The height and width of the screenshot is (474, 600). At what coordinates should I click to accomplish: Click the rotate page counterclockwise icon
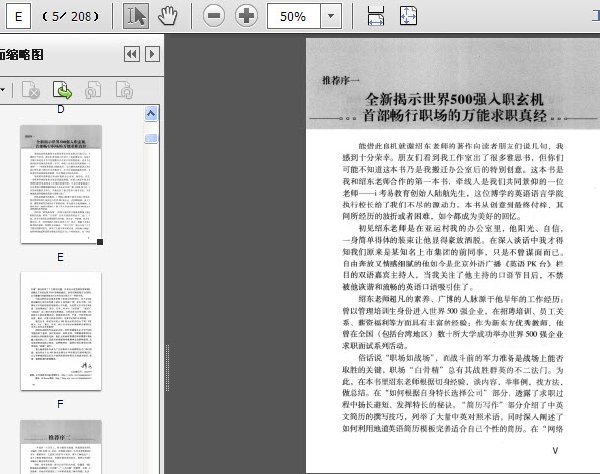(x=93, y=91)
